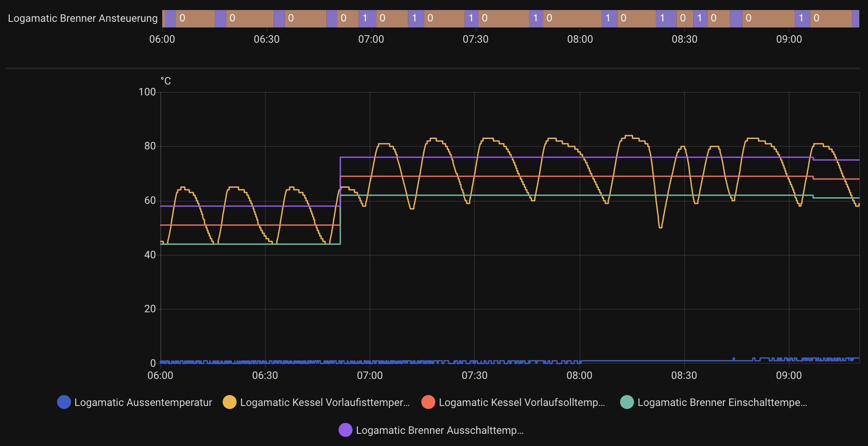Select the burner "1" segment just before 07:00
The width and height of the screenshot is (868, 446).
pyautogui.click(x=365, y=18)
